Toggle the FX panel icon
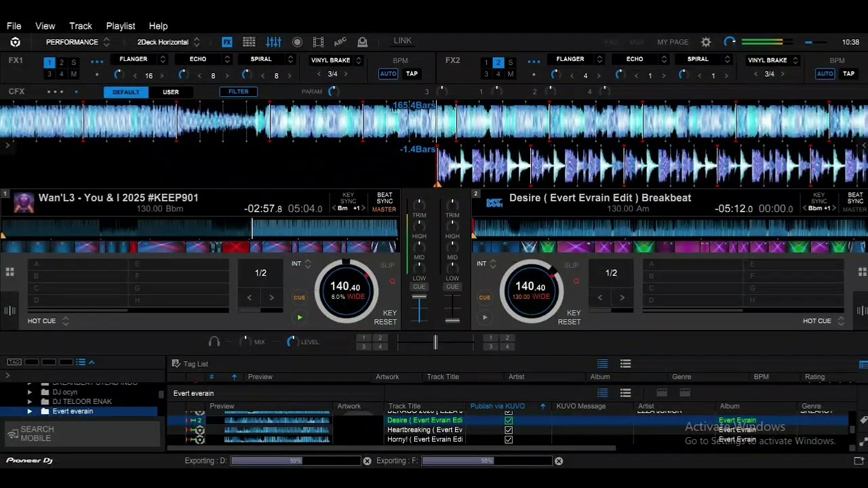This screenshot has height=488, width=868. tap(227, 42)
